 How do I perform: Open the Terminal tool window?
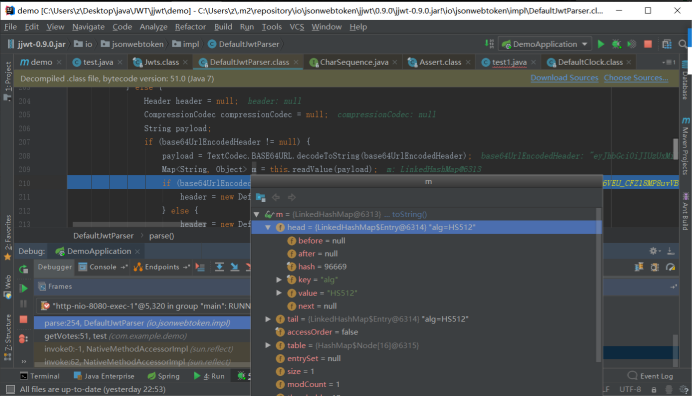pos(40,376)
